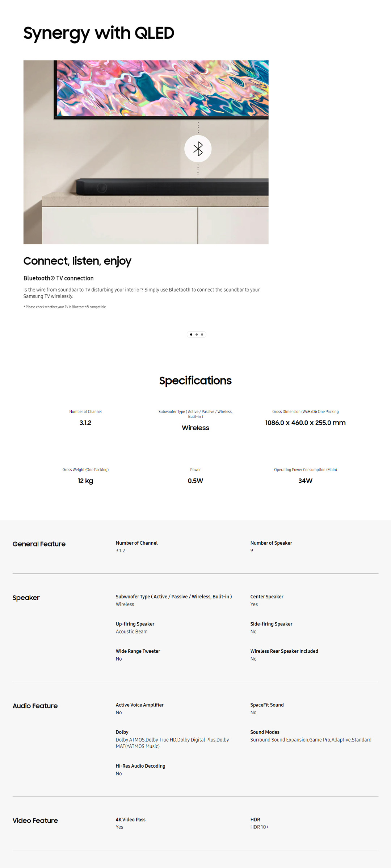Click the Synergy with QLED heading
The width and height of the screenshot is (391, 868).
(98, 33)
